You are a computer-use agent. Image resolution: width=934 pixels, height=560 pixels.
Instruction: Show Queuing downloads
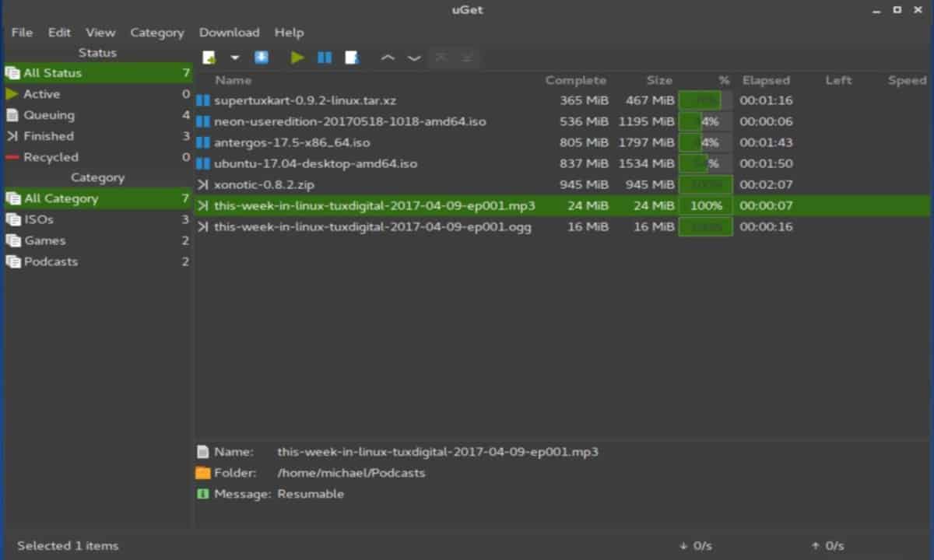pos(49,115)
